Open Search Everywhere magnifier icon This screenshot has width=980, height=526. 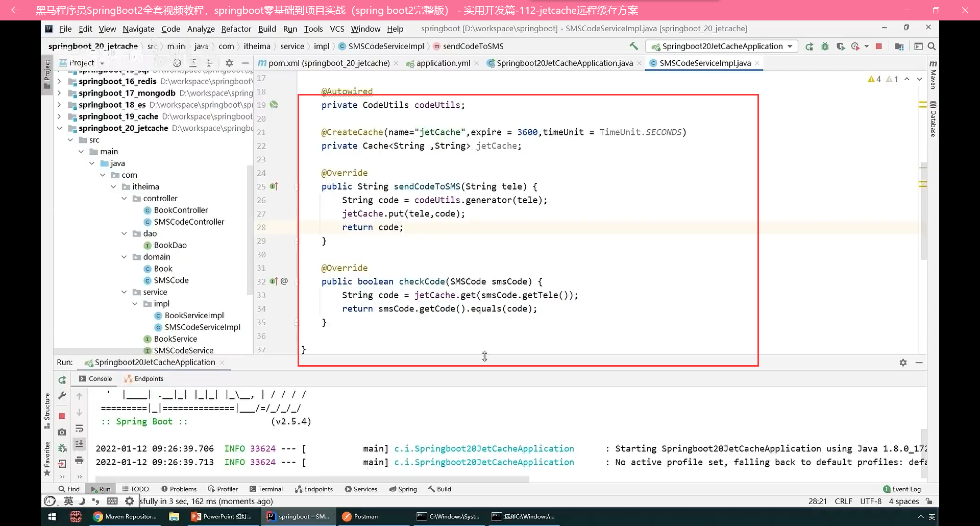pyautogui.click(x=932, y=46)
